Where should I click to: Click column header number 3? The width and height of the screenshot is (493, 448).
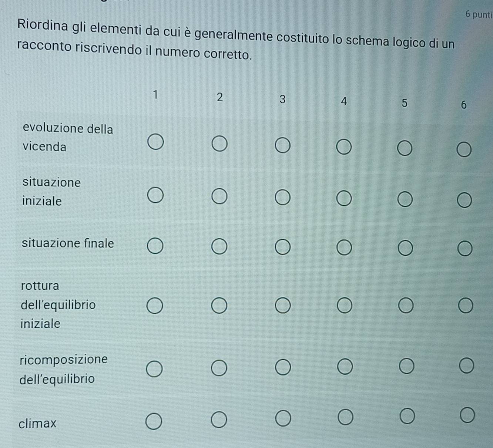click(282, 99)
